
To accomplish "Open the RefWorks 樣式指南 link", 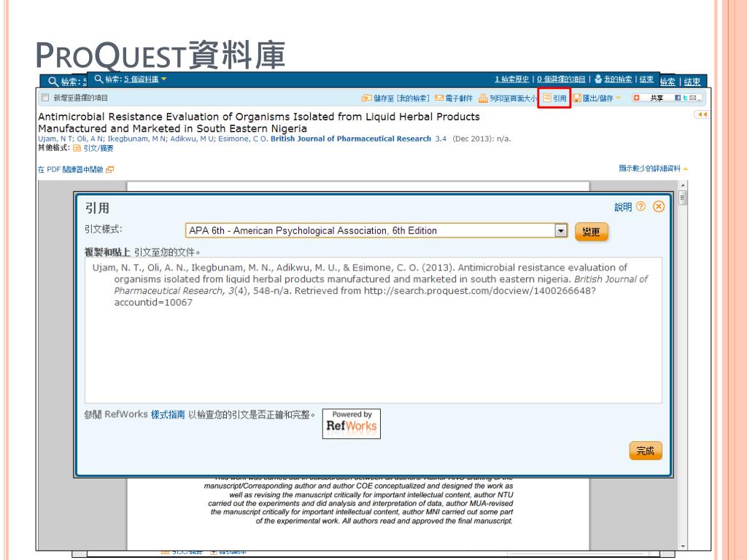I will point(168,415).
